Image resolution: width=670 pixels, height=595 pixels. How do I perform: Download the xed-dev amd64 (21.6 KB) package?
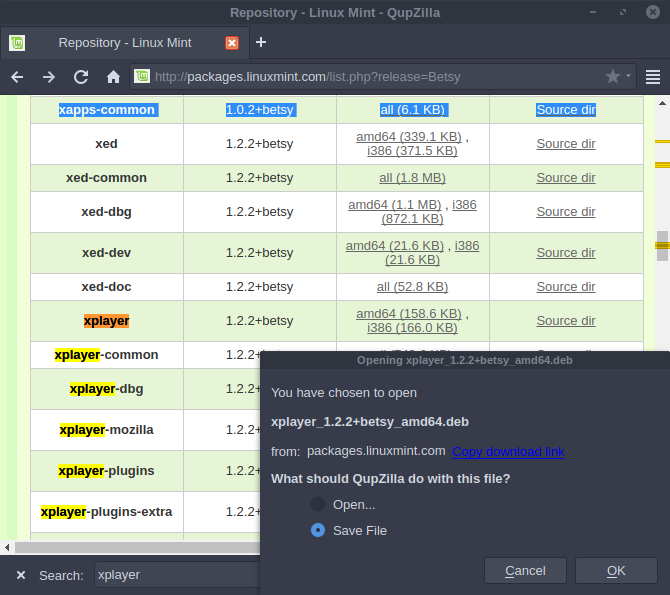tap(395, 246)
